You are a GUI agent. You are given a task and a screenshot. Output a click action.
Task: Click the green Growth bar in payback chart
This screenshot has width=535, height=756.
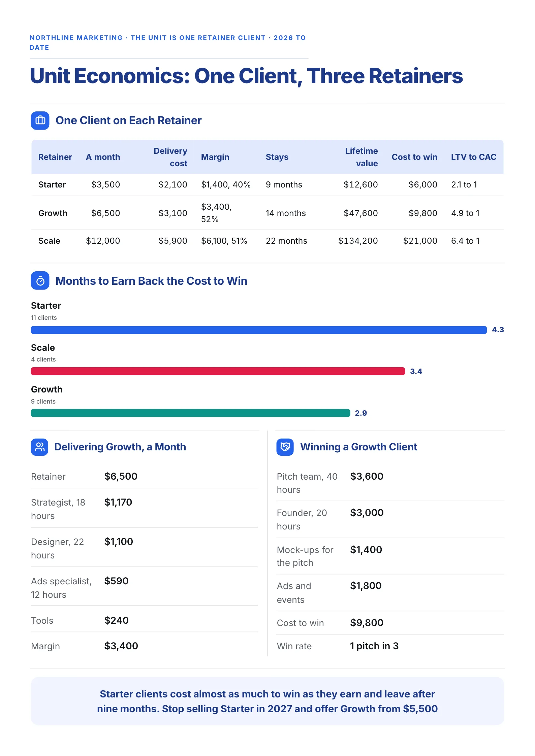pyautogui.click(x=191, y=413)
